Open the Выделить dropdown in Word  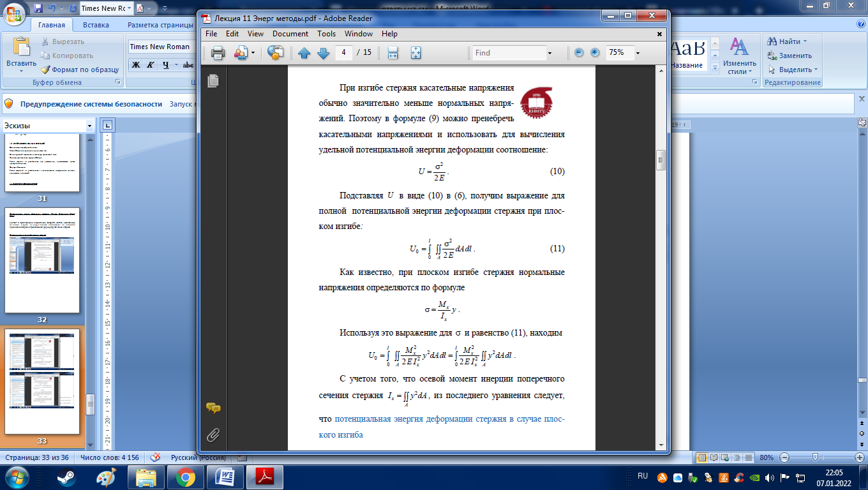coord(816,70)
